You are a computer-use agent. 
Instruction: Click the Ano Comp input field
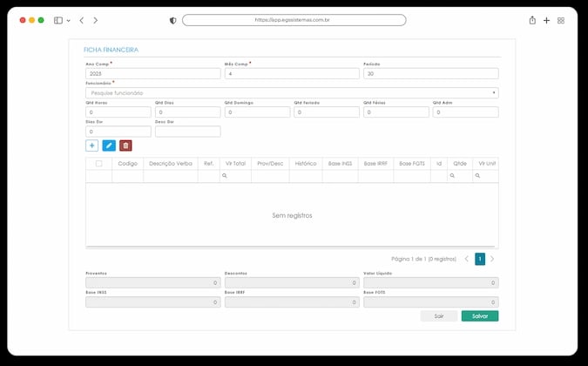(153, 73)
